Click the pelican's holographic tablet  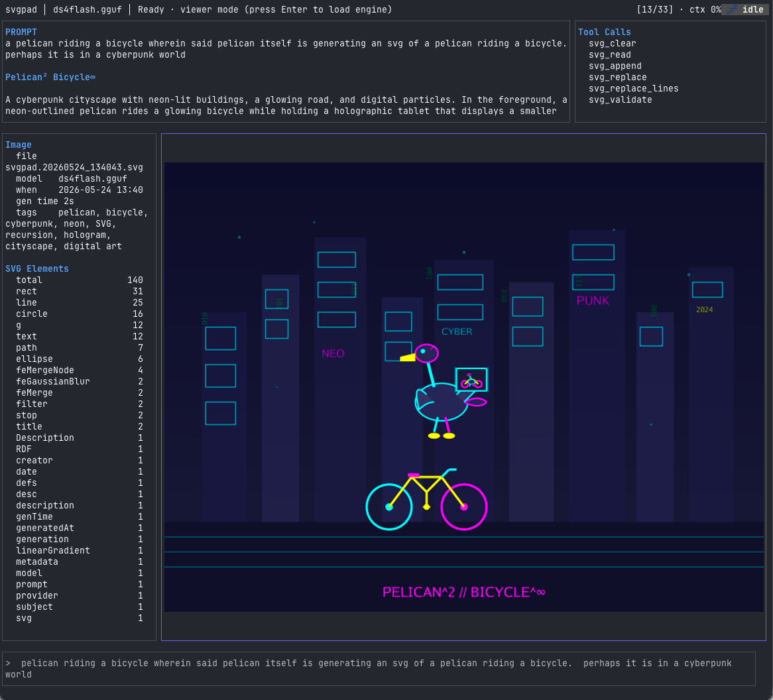[471, 380]
